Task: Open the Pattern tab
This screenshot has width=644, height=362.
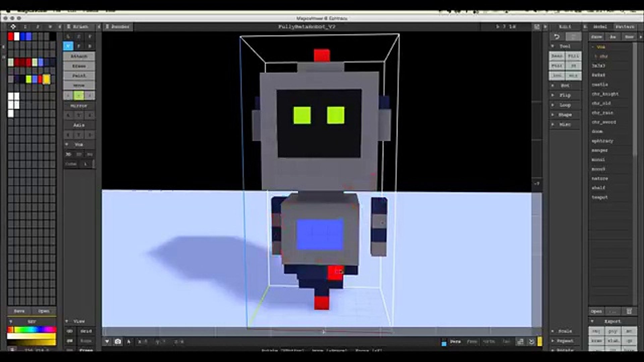Action: pos(625,26)
